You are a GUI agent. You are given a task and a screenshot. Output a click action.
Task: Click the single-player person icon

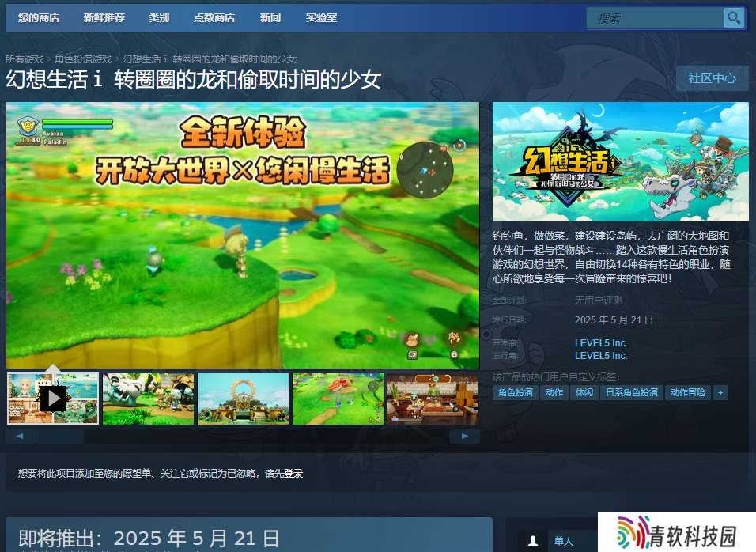pyautogui.click(x=533, y=541)
